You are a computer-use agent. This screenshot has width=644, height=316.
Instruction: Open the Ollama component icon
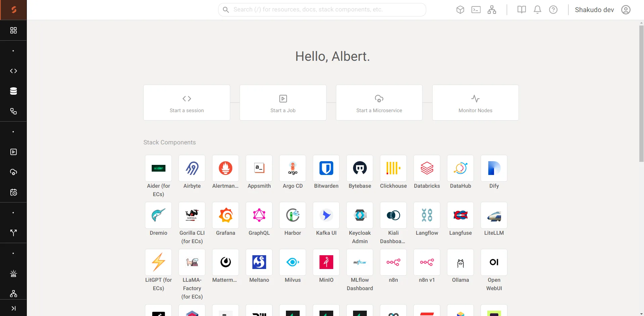[x=460, y=262]
